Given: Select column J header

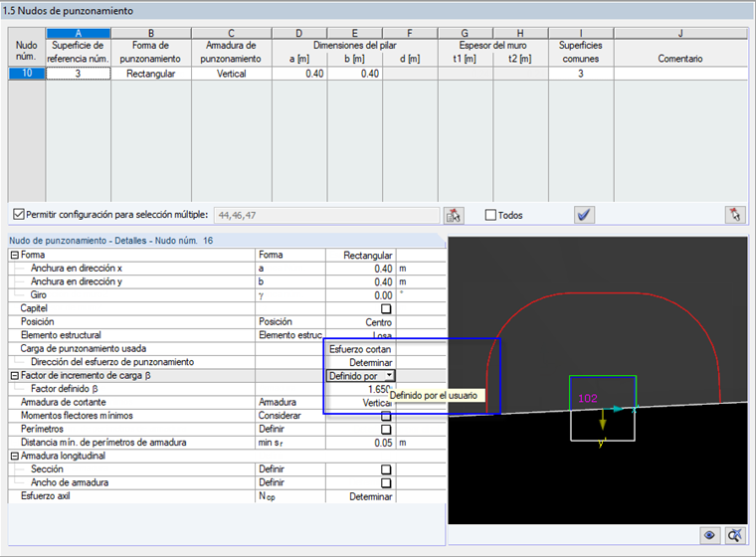Looking at the screenshot, I should 680,33.
